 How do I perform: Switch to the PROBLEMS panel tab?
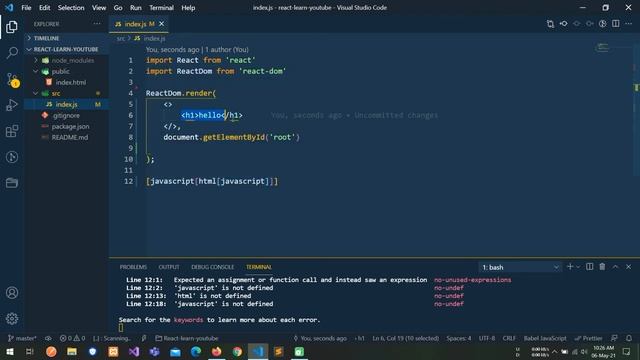pos(133,267)
